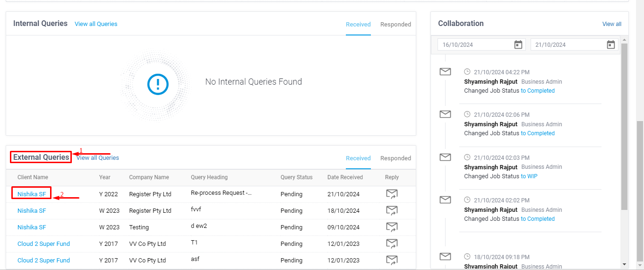Click 'to WIP' status link in Collaboration

pyautogui.click(x=529, y=176)
